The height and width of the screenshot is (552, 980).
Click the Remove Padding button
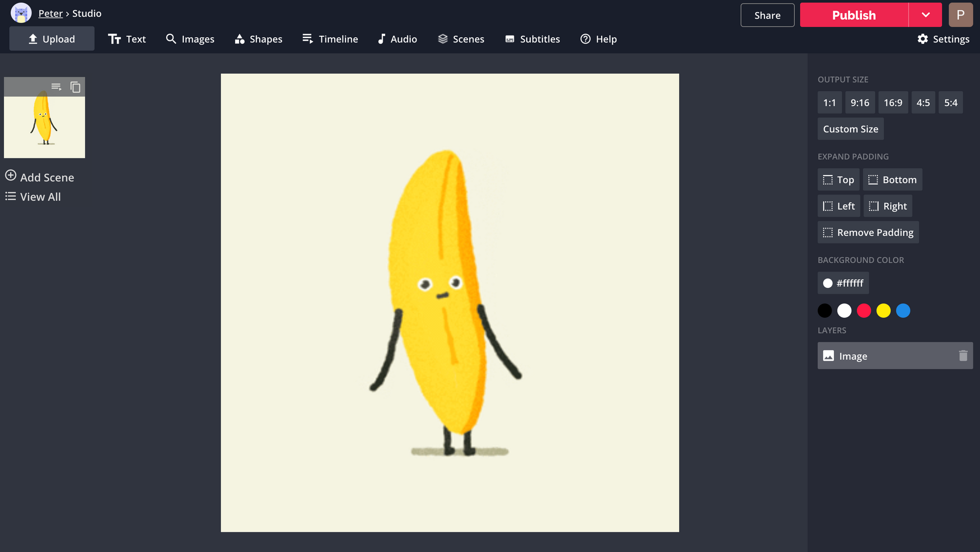point(868,232)
